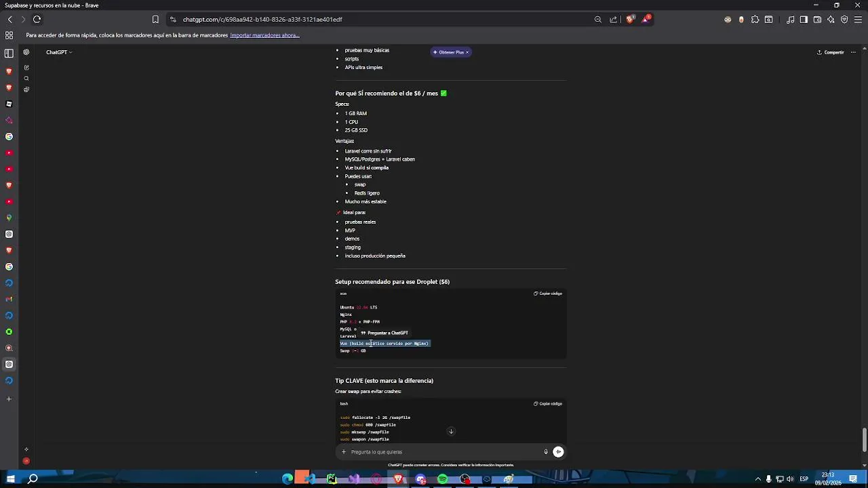868x488 pixels.
Task: Click the sparkle icon above the avatar
Action: point(26,449)
